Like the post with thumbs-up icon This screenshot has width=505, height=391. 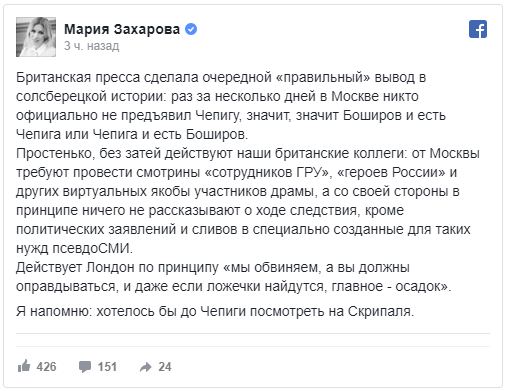[x=24, y=366]
